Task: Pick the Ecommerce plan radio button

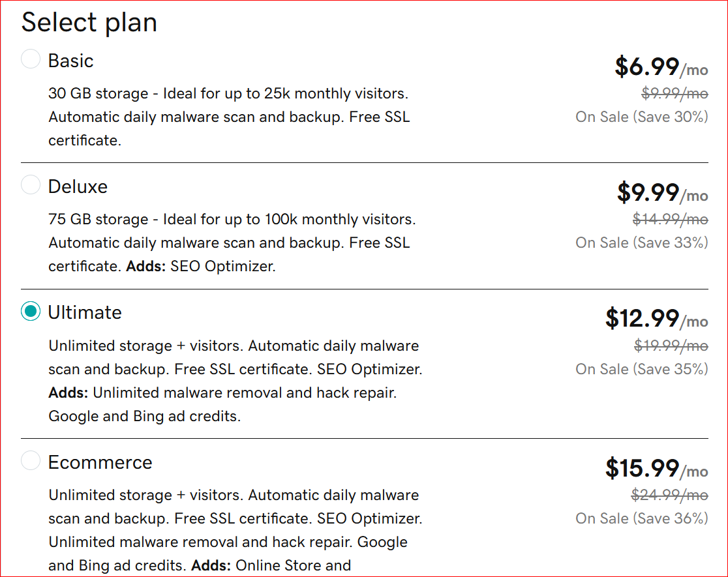Action: coord(31,461)
